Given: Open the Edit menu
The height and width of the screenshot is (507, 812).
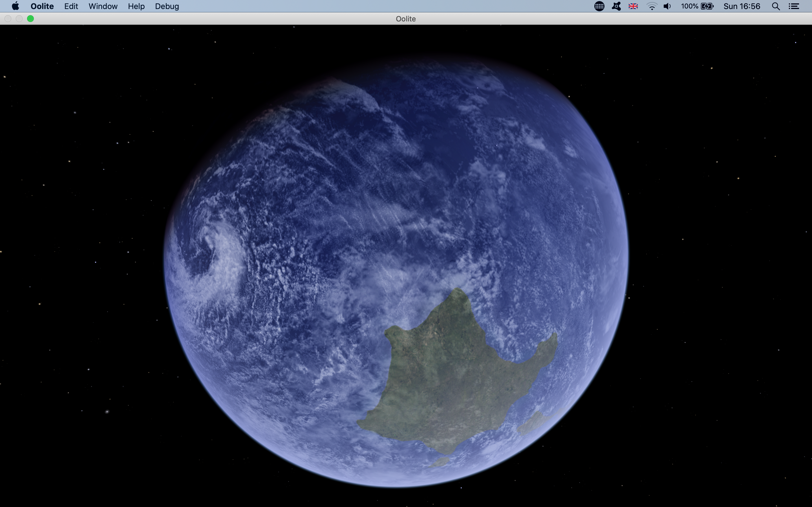Looking at the screenshot, I should click(x=71, y=6).
